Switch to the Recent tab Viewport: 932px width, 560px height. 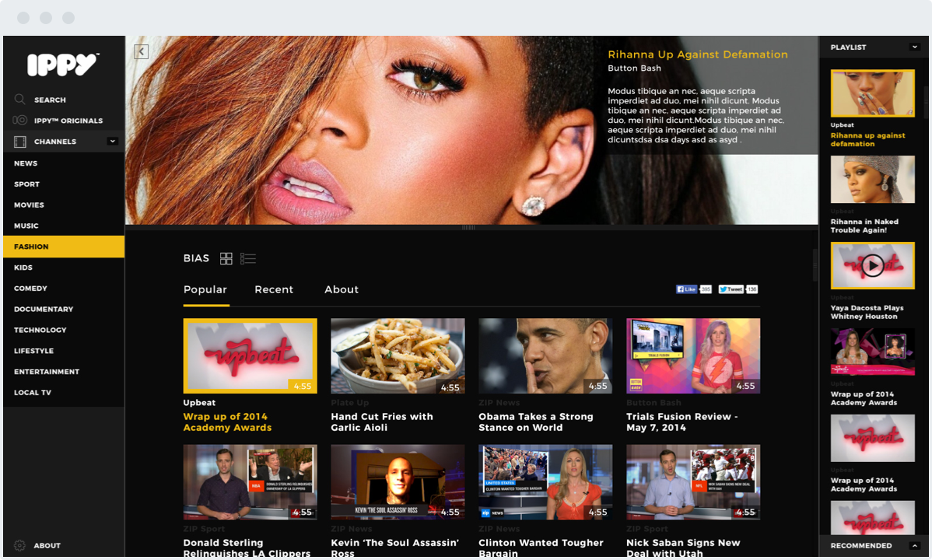[x=274, y=289]
